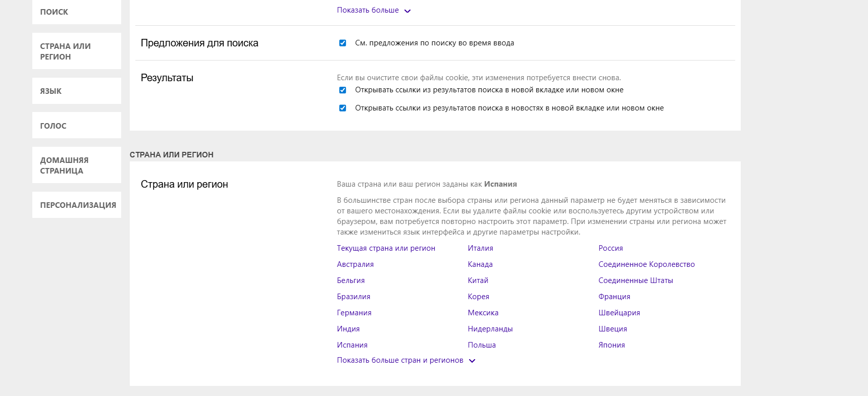
Task: Expand 'Показать больше стран и регионов'
Action: point(406,360)
